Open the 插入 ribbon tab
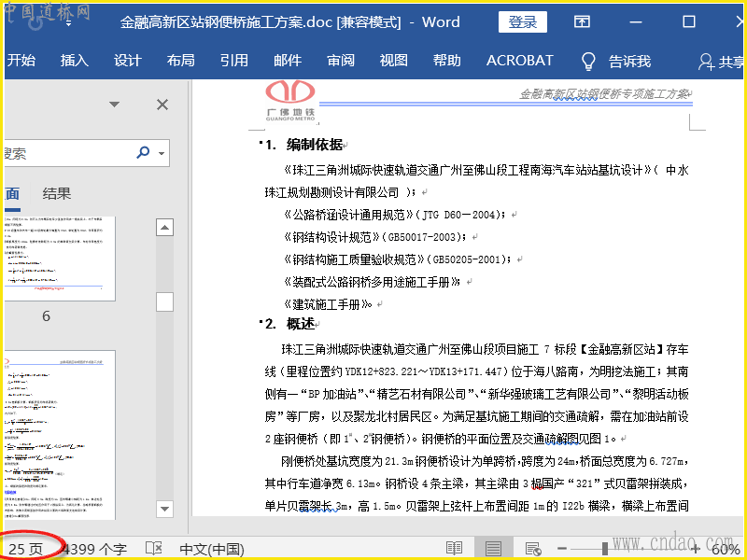 74,61
